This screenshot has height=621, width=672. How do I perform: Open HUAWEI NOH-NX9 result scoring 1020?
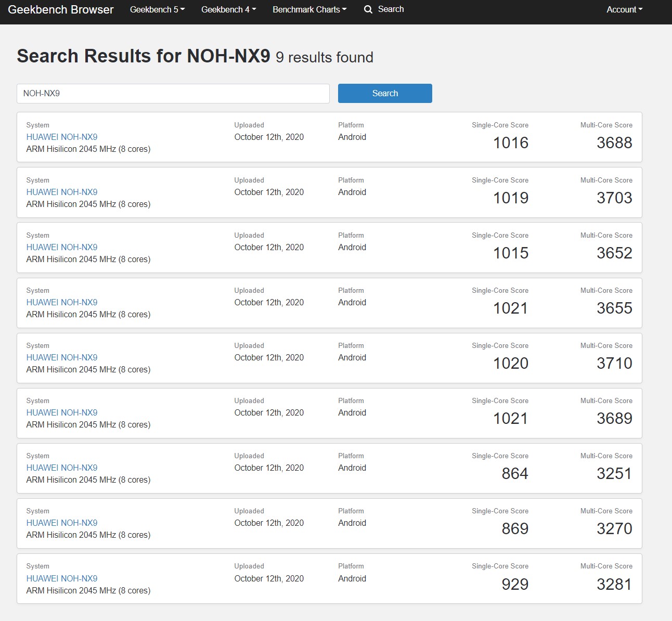click(62, 357)
